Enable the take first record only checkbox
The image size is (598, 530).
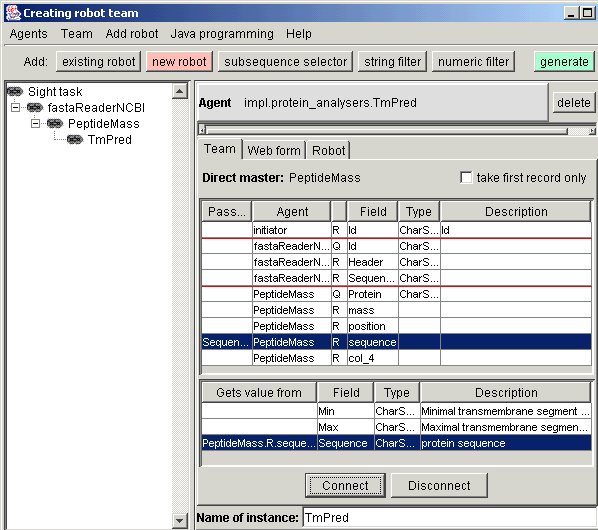click(466, 178)
